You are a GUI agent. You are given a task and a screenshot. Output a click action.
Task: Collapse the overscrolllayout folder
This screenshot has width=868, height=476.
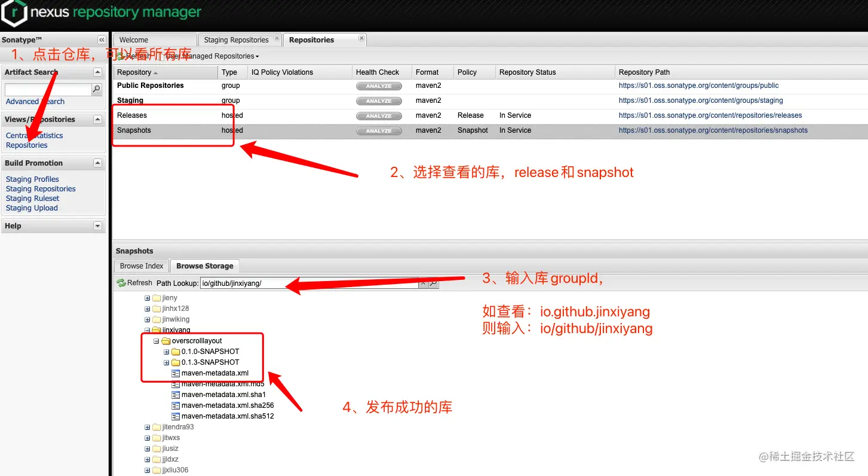tap(157, 341)
